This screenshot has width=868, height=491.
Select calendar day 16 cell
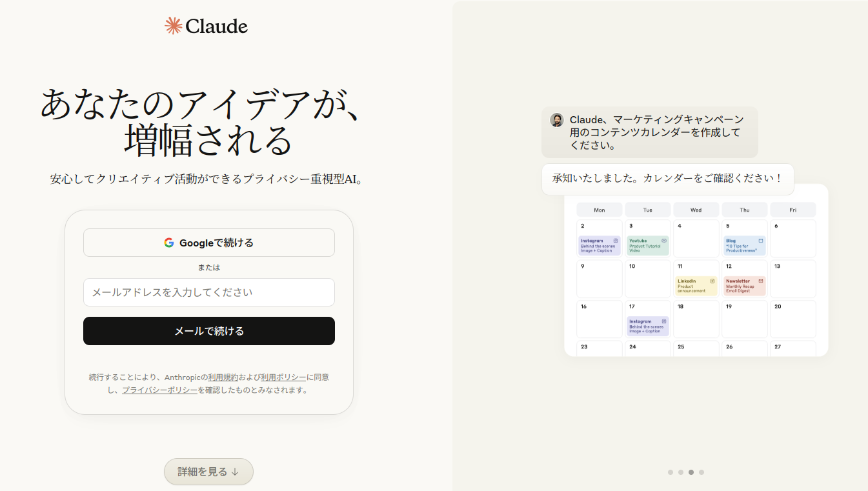[x=600, y=319]
